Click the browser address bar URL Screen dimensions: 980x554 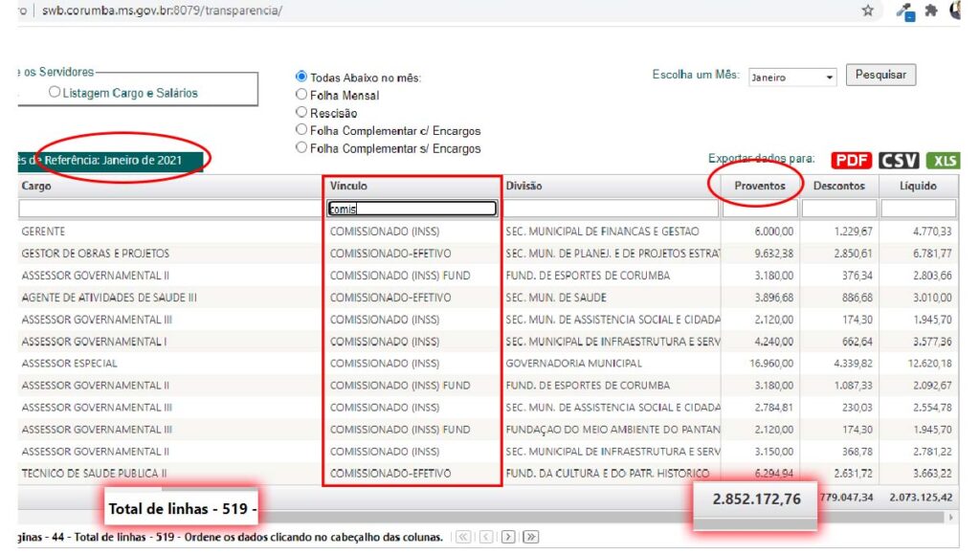coord(162,10)
